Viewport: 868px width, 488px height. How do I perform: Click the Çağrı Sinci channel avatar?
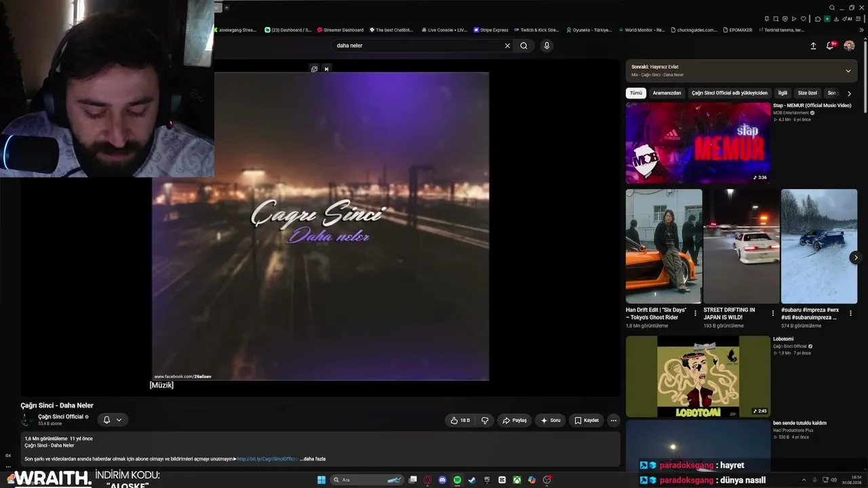28,420
